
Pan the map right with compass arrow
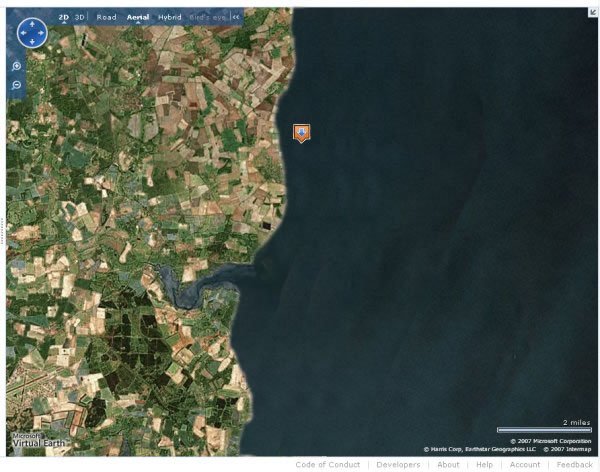[x=43, y=34]
